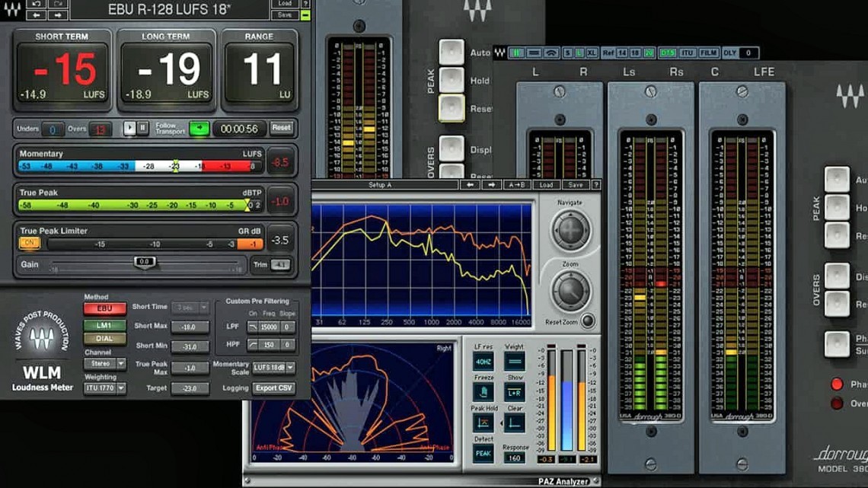Click the Unders counter value
868x488 pixels.
53,129
